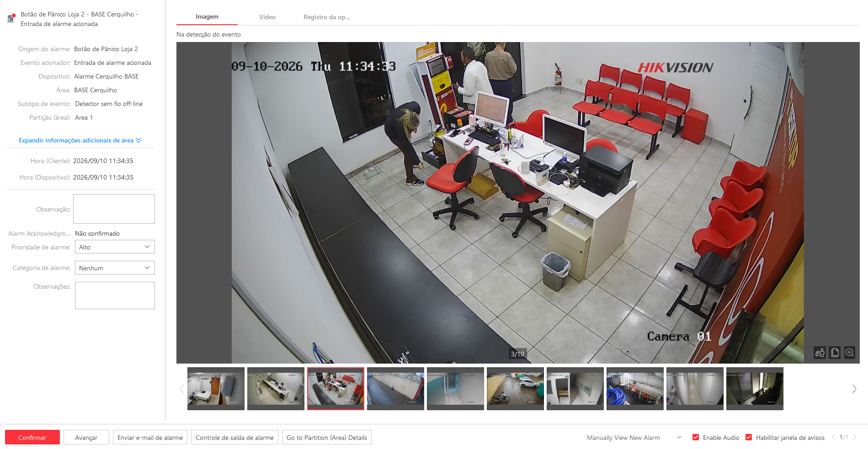
Task: Select the seventh thumbnail in the strip
Action: coord(575,389)
